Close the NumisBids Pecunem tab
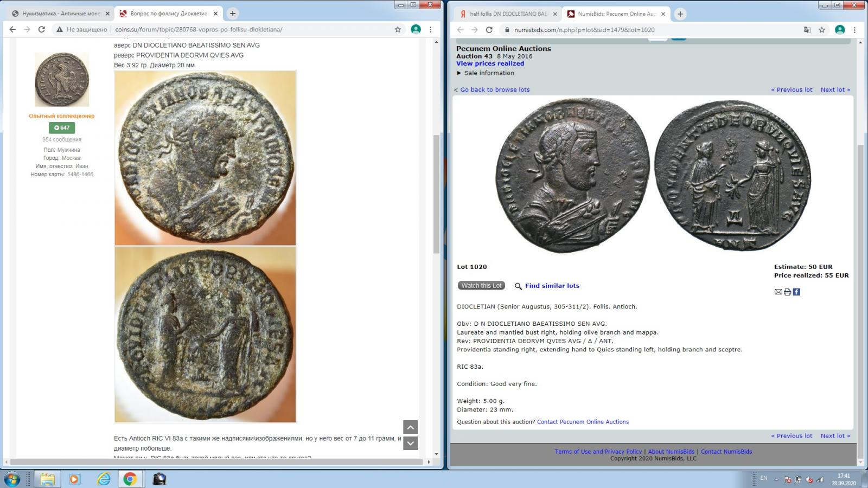Screen dimensions: 868x488 point(663,14)
